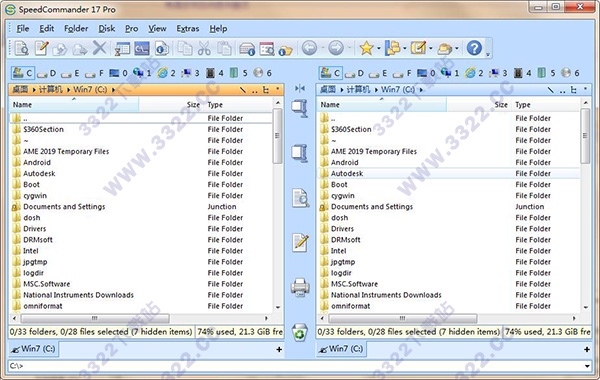The width and height of the screenshot is (600, 380).
Task: Open the Disk menu
Action: 106,29
